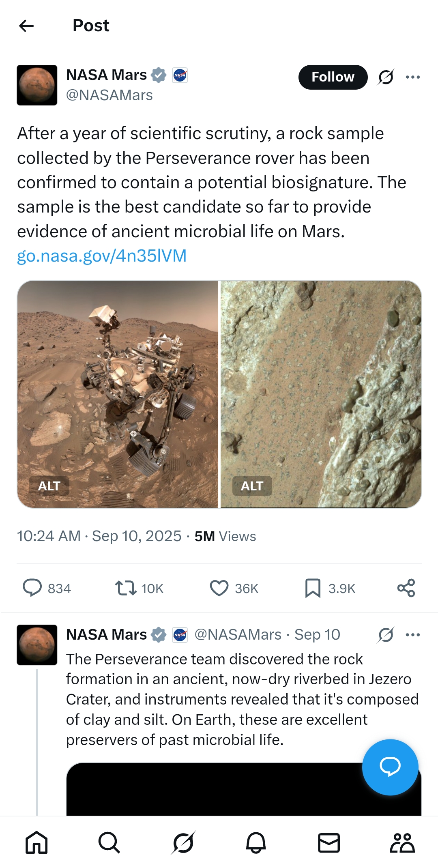Viewport: 438px width, 868px height.
Task: Go back using the arrow icon
Action: tap(26, 26)
